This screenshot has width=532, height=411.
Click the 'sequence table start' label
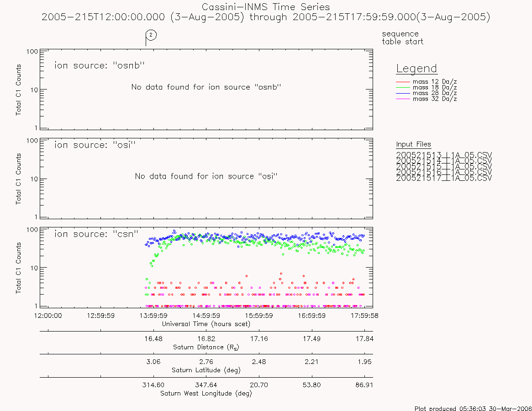coord(403,37)
